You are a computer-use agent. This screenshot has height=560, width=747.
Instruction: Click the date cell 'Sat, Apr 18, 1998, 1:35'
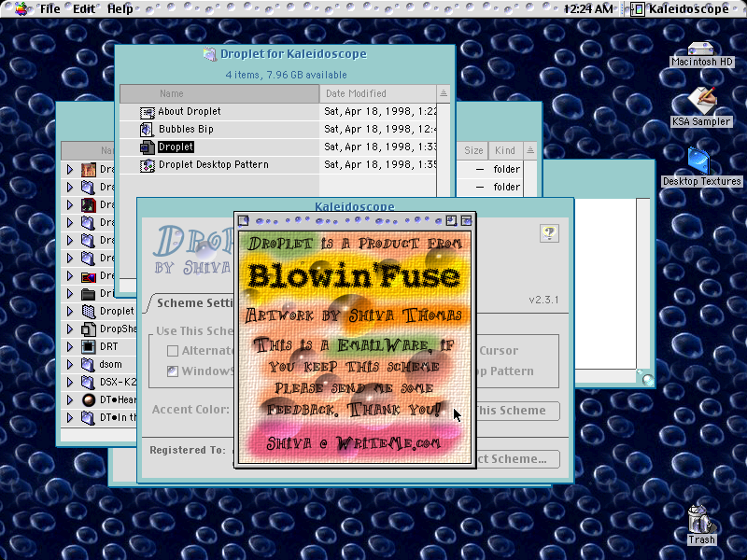[x=380, y=165]
